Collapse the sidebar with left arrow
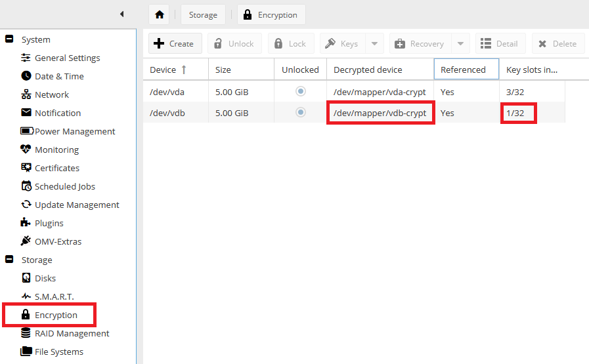 [121, 14]
